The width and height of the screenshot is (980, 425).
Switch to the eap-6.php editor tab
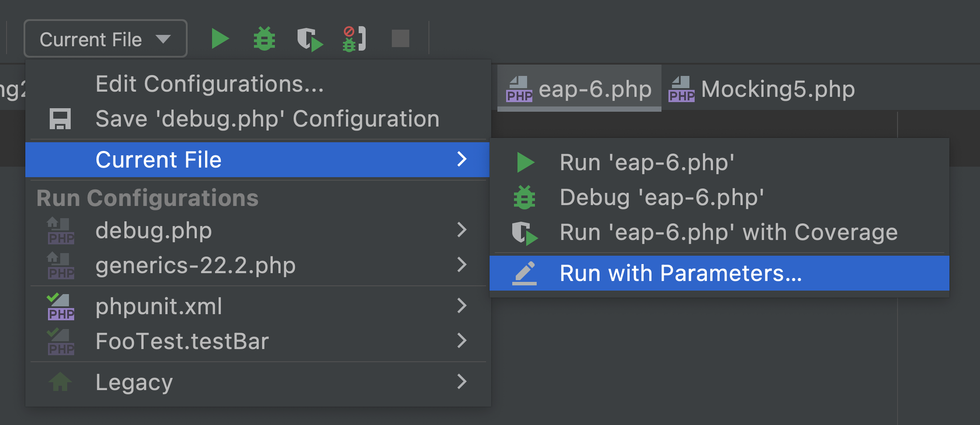coord(579,89)
